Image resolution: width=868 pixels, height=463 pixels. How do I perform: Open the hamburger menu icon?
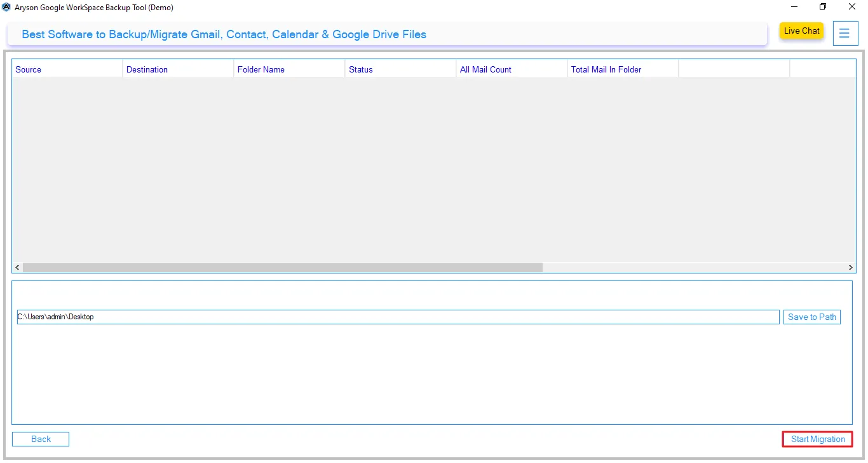(x=845, y=33)
